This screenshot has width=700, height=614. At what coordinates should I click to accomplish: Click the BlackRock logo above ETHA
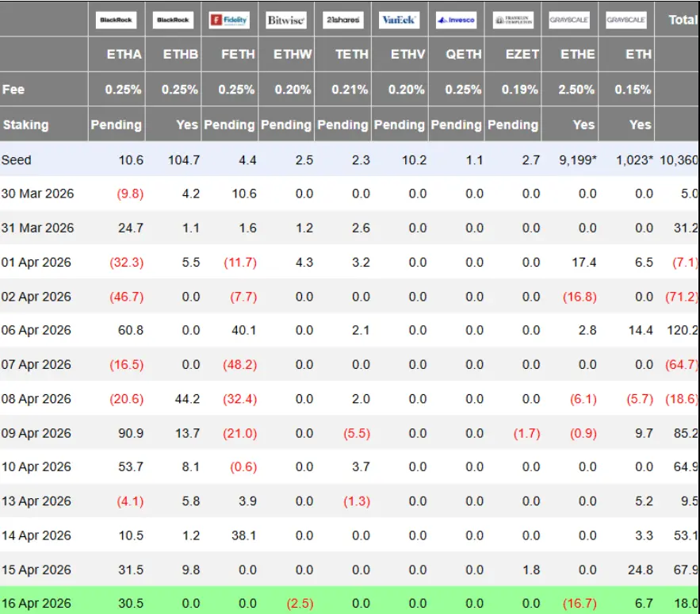click(x=116, y=20)
